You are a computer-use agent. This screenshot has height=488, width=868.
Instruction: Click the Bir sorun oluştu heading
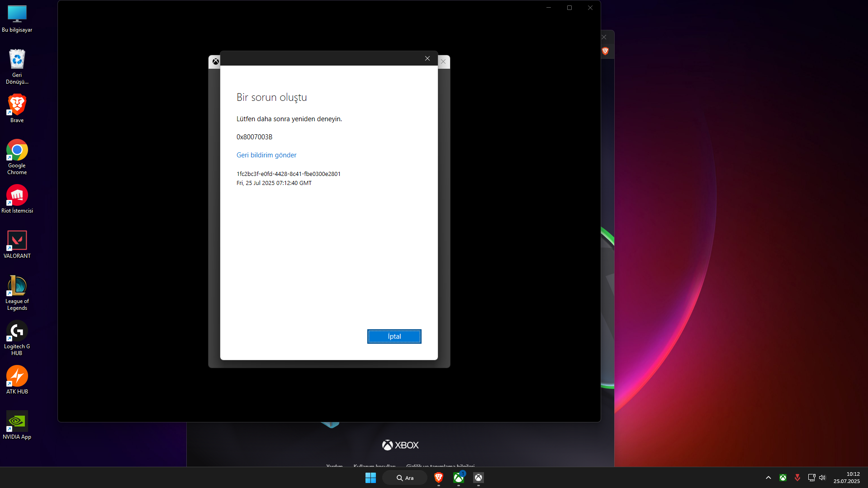pos(272,97)
